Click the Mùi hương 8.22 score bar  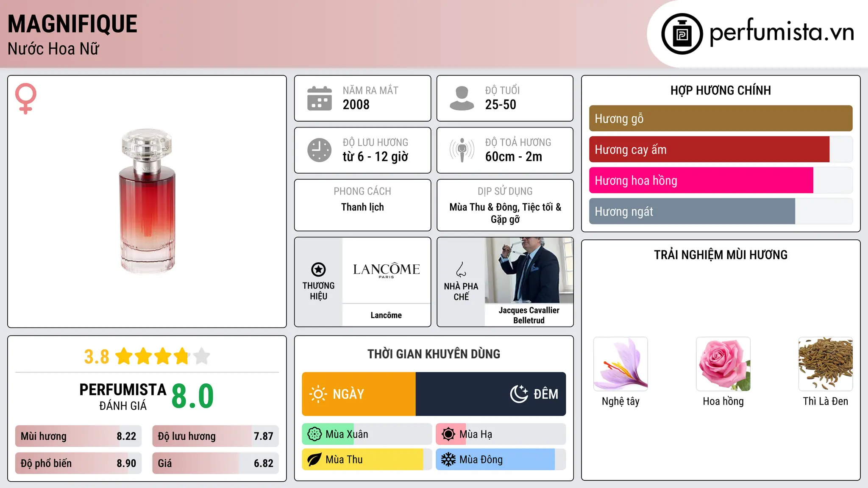tap(78, 436)
